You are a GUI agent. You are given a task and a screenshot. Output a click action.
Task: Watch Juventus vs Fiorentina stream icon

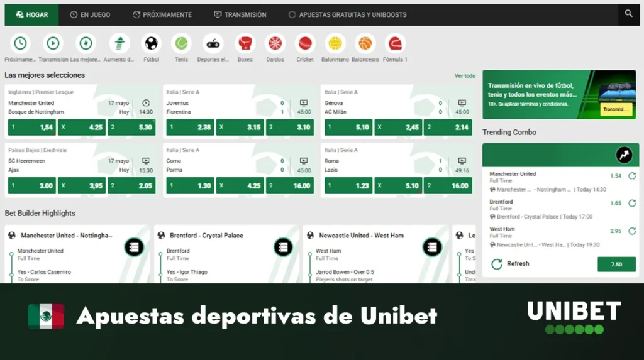[304, 102]
